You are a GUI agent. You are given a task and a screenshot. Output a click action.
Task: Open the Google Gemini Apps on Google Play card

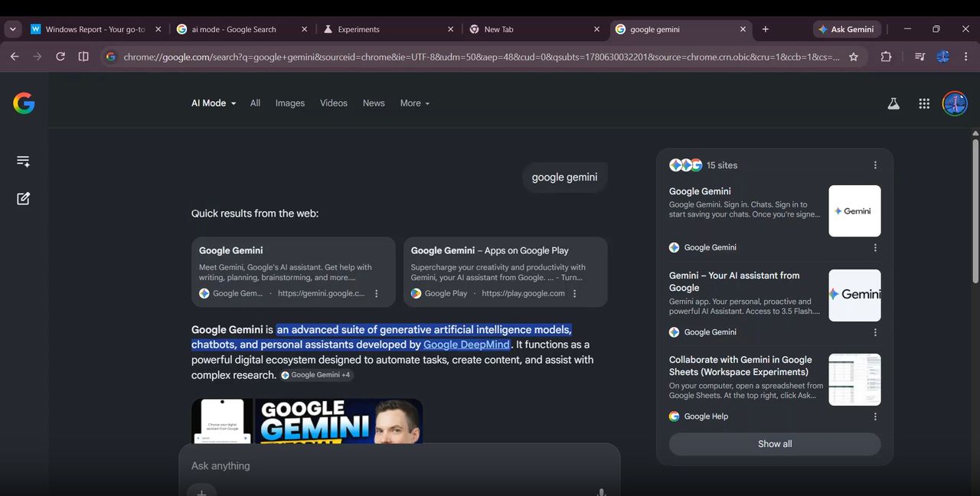[x=505, y=272]
